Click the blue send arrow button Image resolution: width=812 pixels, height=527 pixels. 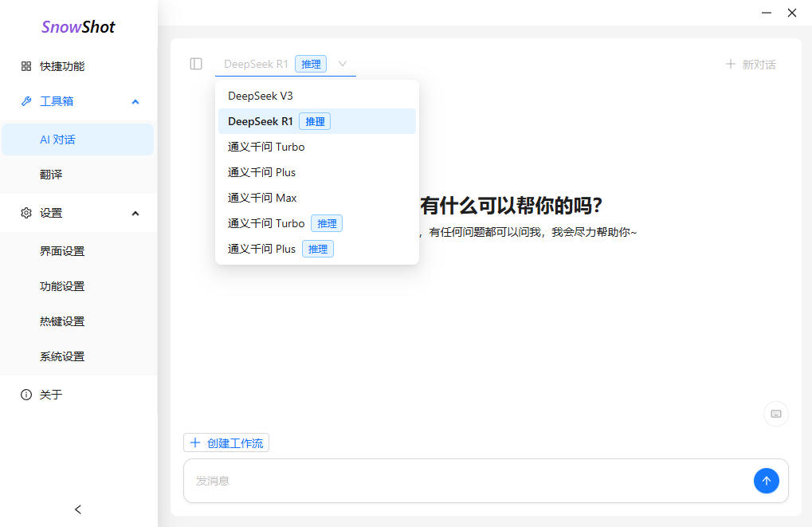tap(765, 481)
